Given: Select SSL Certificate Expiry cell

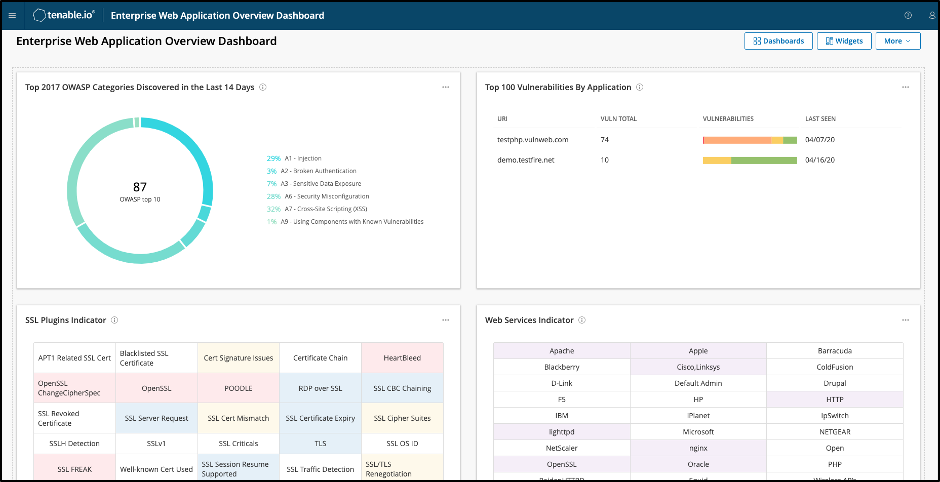Looking at the screenshot, I should [321, 418].
